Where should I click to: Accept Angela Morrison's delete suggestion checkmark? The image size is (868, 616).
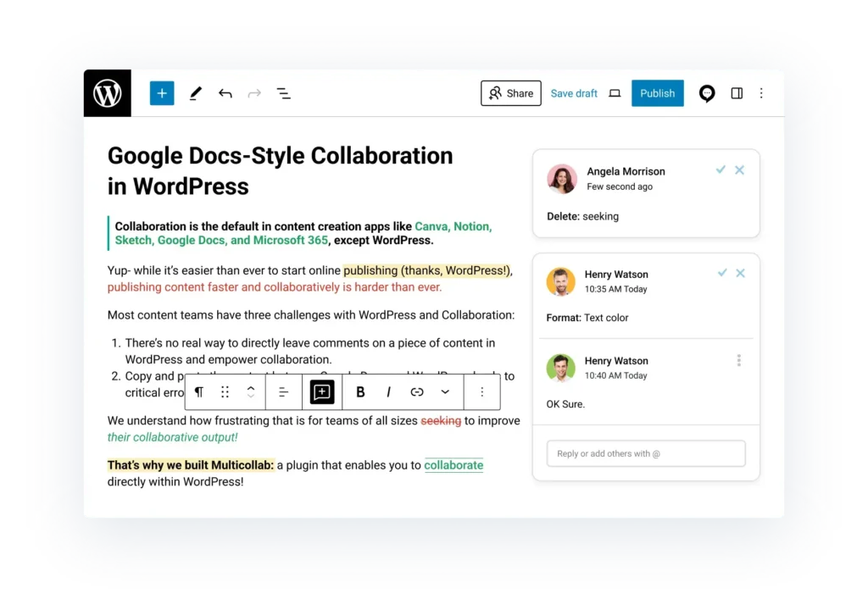point(721,170)
